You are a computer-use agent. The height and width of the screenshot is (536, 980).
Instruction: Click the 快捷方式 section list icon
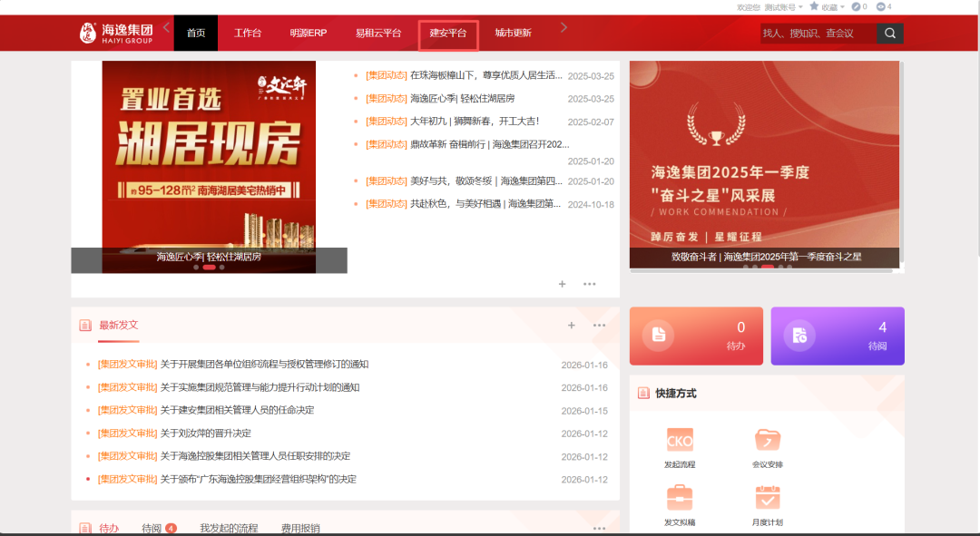click(643, 393)
